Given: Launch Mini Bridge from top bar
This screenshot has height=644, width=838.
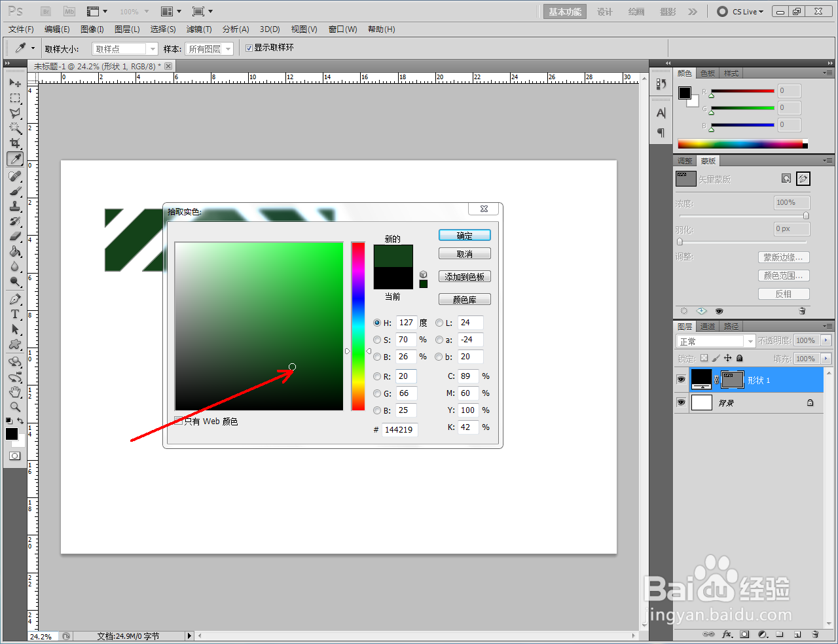Looking at the screenshot, I should click(69, 12).
